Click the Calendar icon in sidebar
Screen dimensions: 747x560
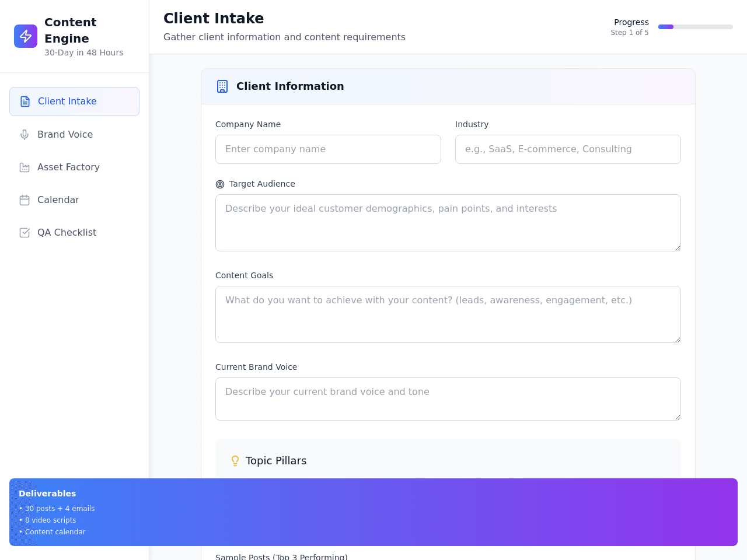click(x=25, y=200)
